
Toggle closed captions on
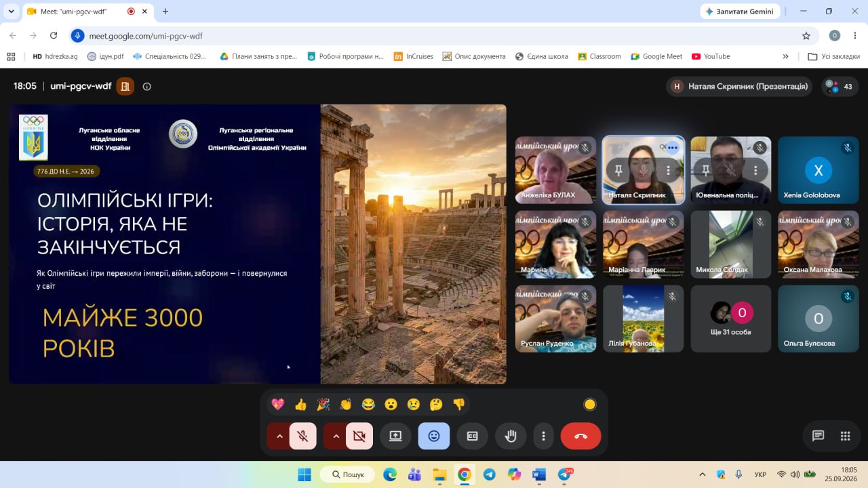pos(473,436)
